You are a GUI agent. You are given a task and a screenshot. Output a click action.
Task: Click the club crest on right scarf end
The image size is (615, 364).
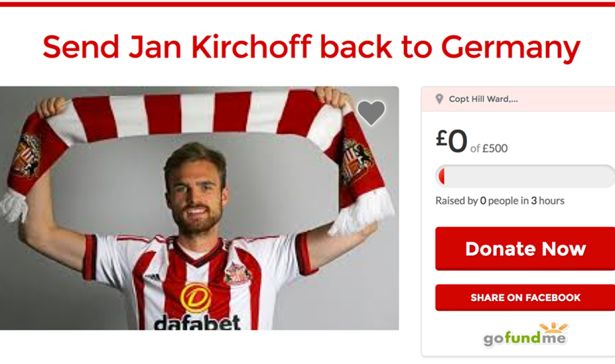coord(356,161)
